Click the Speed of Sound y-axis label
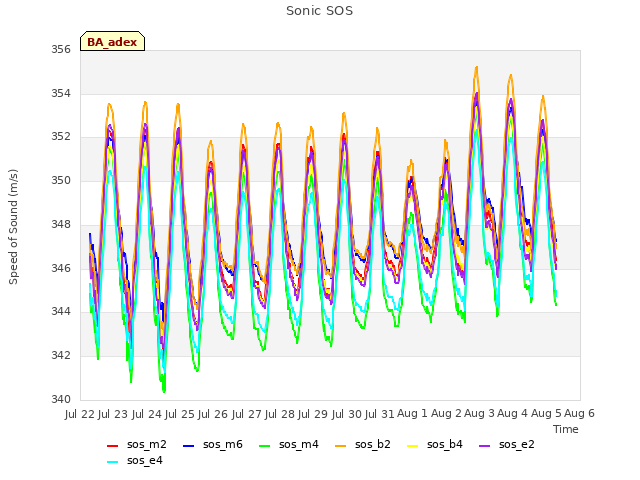 tap(13, 227)
